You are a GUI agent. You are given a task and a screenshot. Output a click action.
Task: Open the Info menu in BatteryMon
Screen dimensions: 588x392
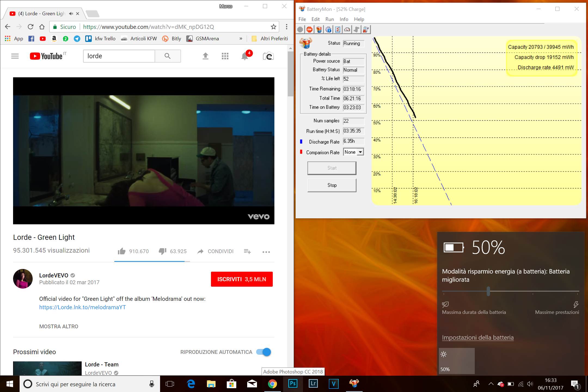344,19
